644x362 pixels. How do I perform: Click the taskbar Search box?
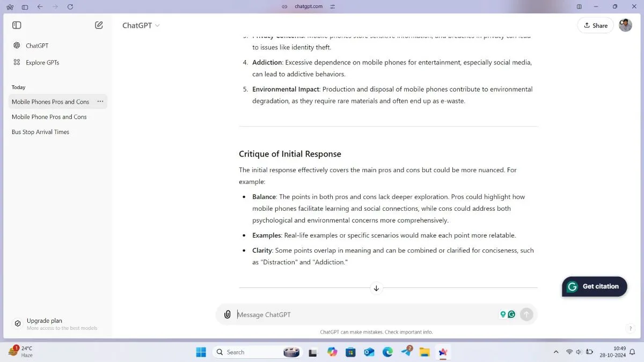[x=257, y=352]
